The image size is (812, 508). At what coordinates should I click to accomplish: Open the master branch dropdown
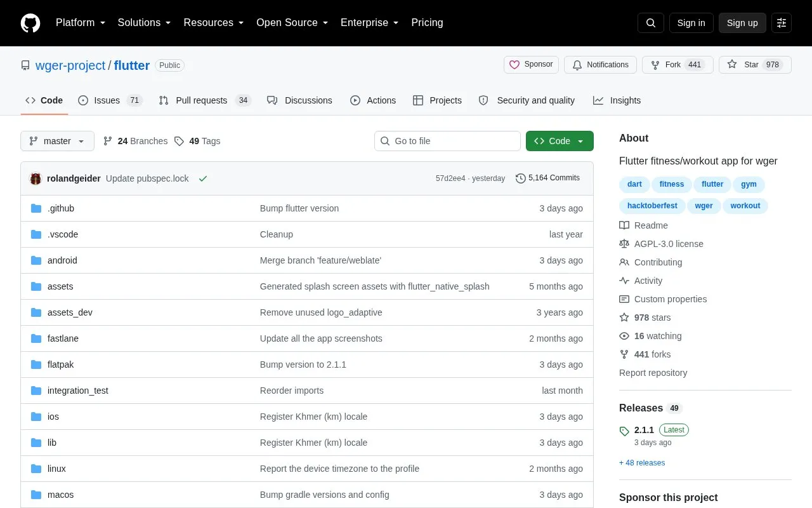pyautogui.click(x=57, y=141)
